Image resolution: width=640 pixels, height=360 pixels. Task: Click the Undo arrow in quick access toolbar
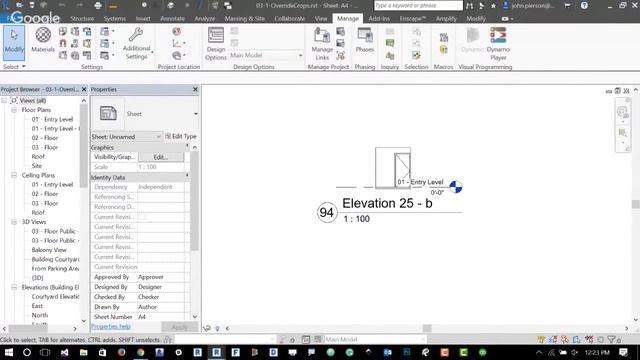[62, 6]
